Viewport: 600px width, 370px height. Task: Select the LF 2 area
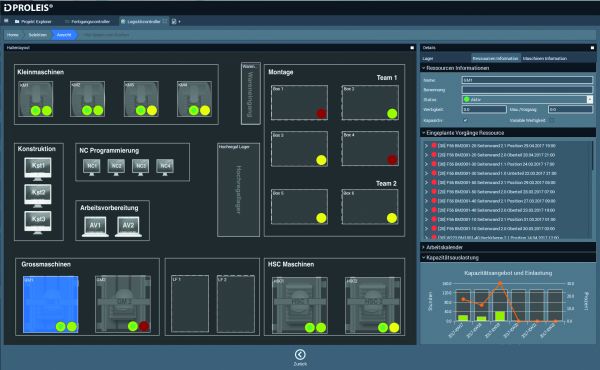point(236,303)
